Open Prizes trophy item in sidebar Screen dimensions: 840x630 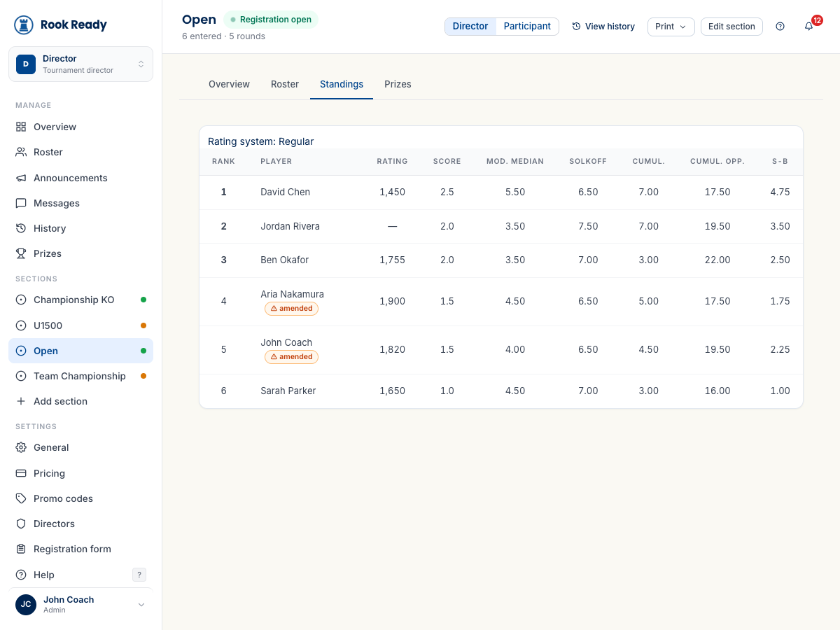point(80,253)
